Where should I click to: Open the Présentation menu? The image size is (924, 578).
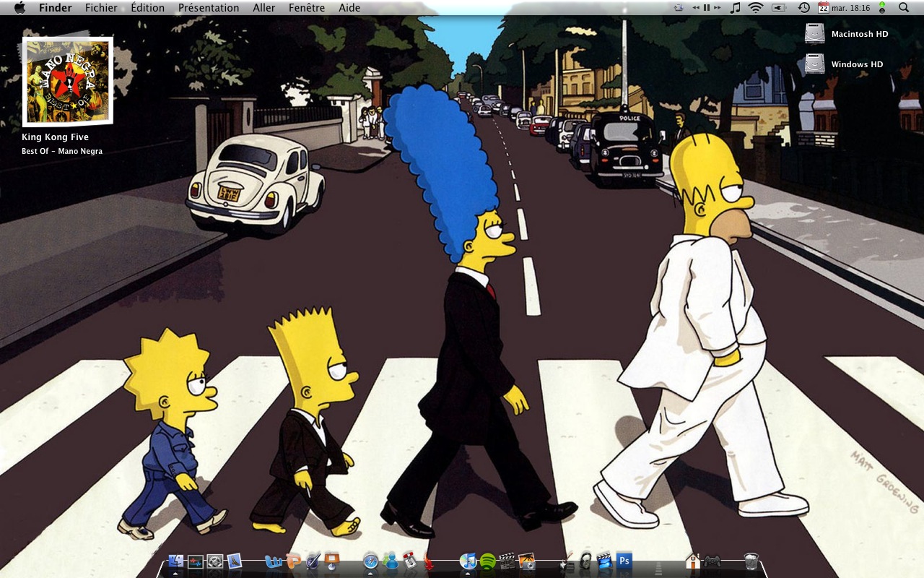(x=209, y=8)
